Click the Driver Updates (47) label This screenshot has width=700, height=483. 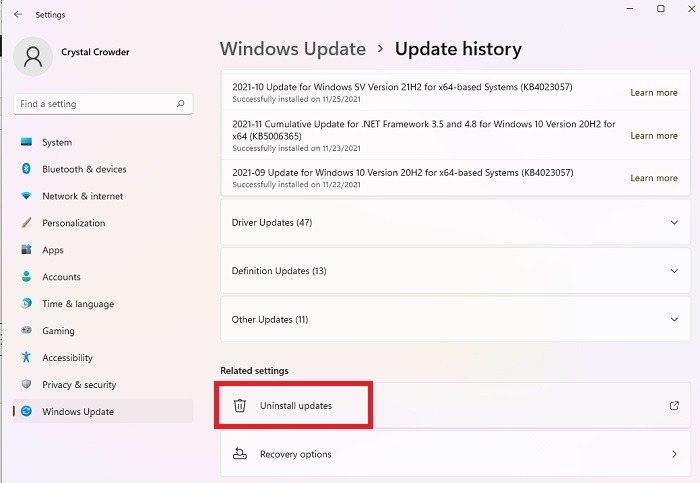click(271, 222)
